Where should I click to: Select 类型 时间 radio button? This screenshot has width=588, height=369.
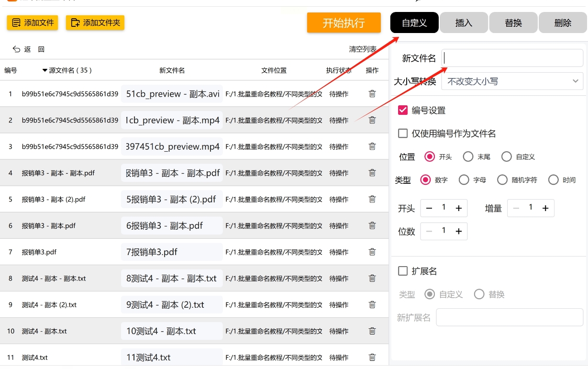click(554, 180)
